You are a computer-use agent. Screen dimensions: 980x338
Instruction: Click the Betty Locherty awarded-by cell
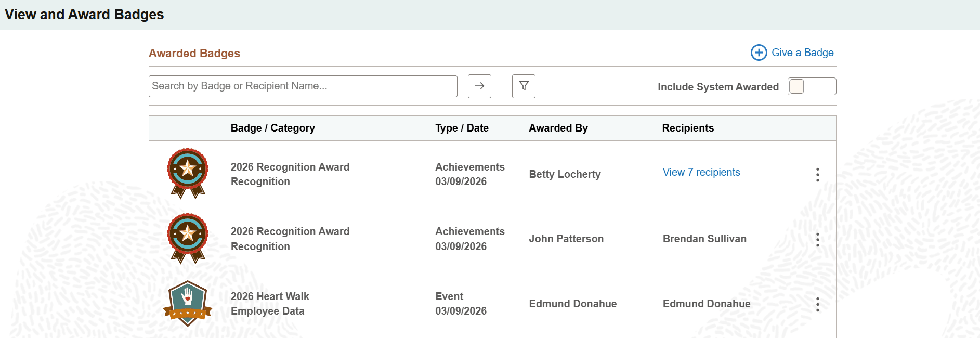[x=565, y=174]
